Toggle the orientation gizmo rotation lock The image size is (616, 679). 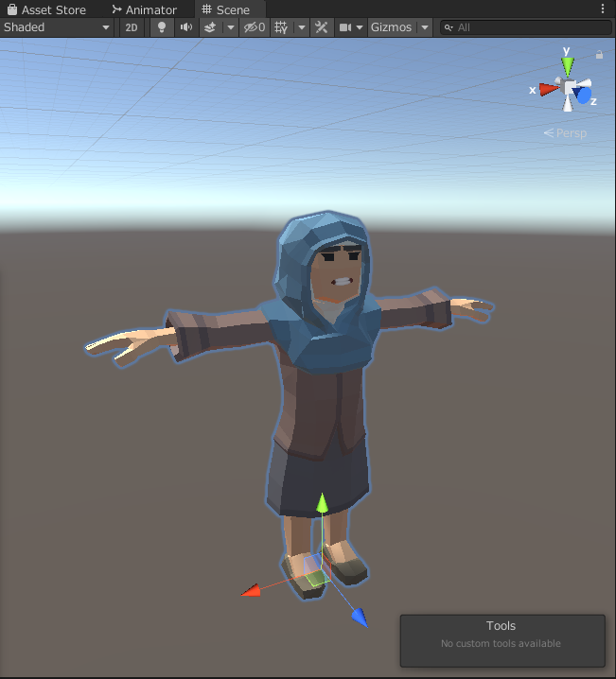tap(599, 55)
